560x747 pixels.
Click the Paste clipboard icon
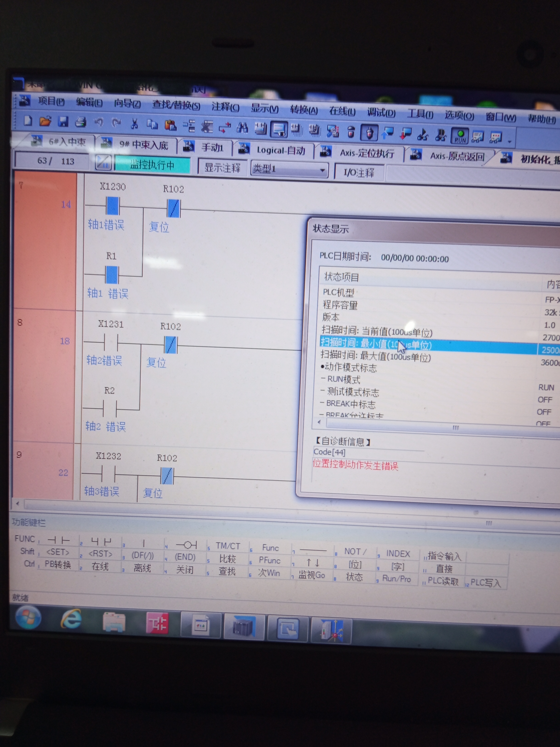point(170,125)
